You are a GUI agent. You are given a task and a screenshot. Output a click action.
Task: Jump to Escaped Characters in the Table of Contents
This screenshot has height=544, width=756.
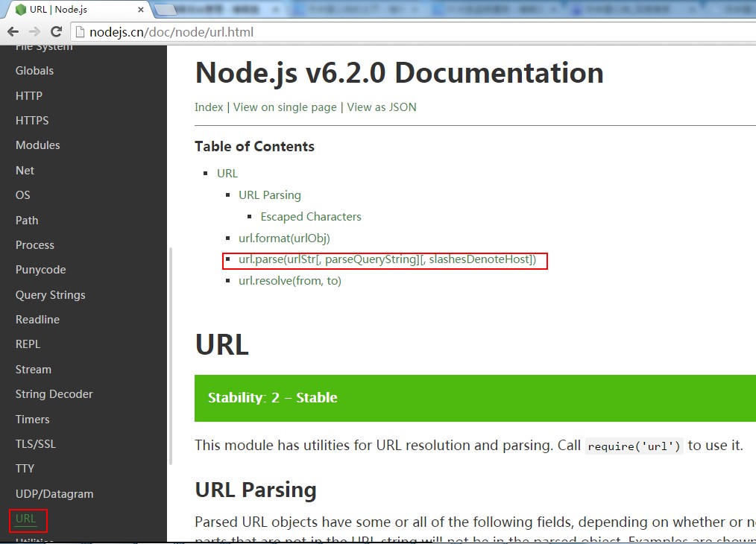pos(310,217)
